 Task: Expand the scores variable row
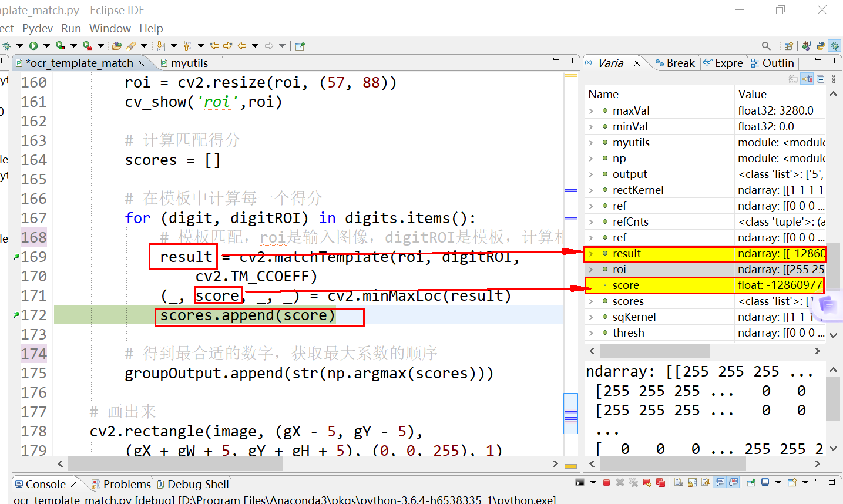591,301
